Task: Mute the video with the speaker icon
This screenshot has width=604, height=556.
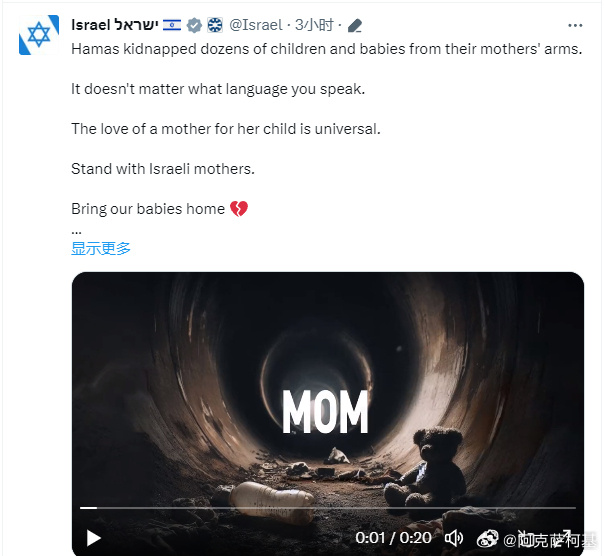Action: pyautogui.click(x=454, y=538)
